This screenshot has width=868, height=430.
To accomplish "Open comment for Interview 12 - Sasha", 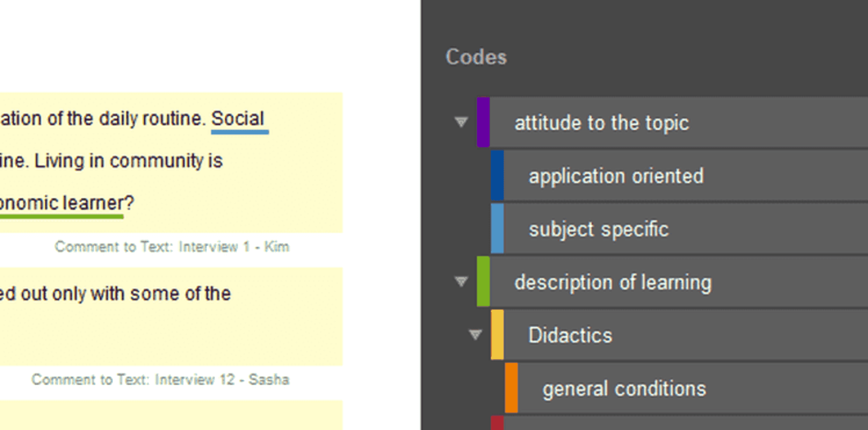I will tap(160, 379).
